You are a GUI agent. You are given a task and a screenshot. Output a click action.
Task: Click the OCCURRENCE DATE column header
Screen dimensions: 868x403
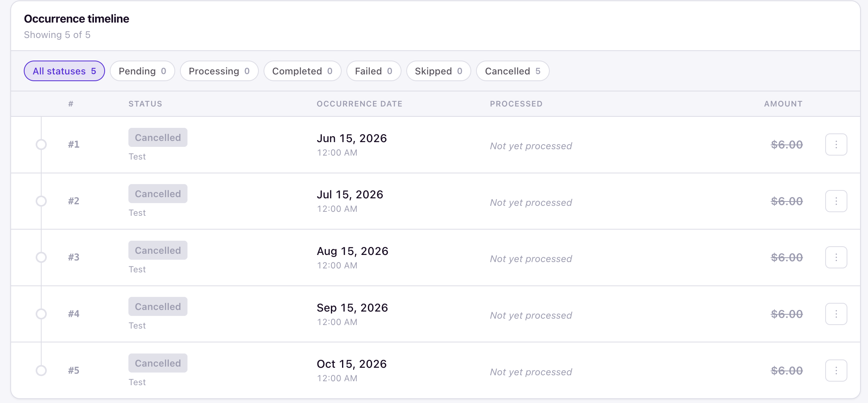point(359,104)
